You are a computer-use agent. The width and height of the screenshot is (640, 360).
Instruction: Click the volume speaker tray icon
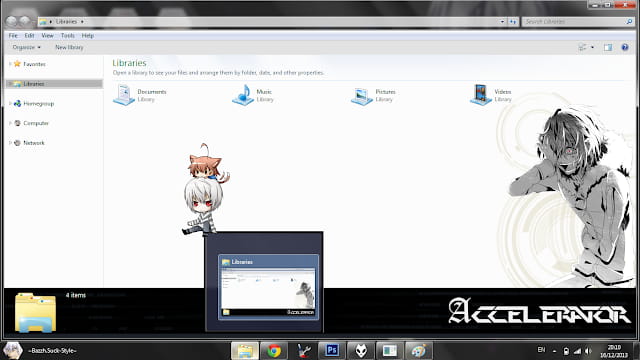coord(588,351)
